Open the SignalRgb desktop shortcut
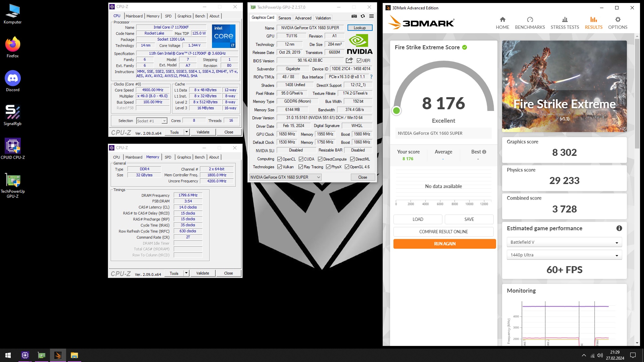 tap(12, 115)
